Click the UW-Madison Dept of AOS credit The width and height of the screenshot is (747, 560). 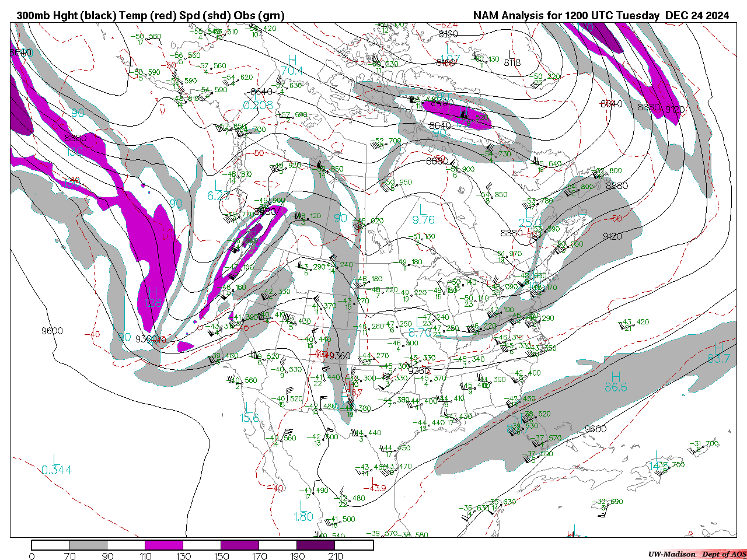click(697, 554)
